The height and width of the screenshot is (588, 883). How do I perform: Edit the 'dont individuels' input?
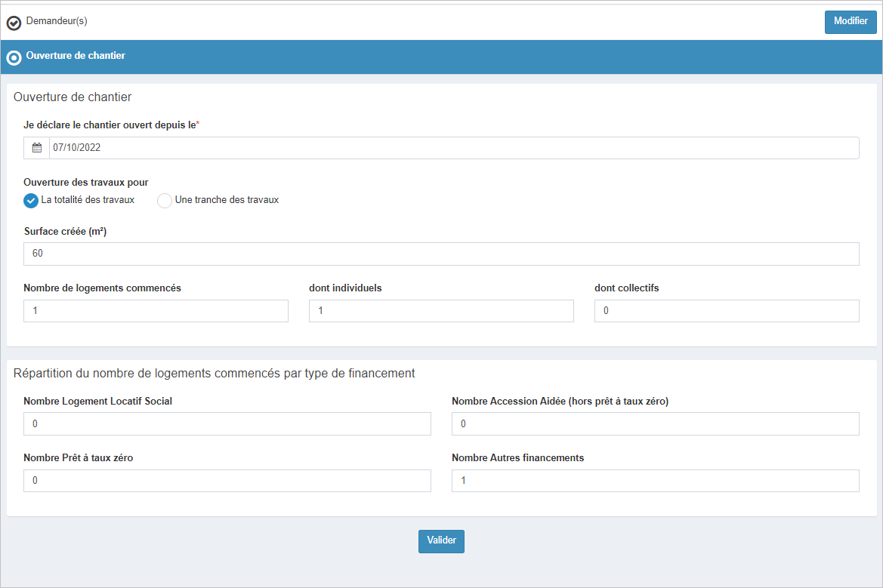coord(441,311)
